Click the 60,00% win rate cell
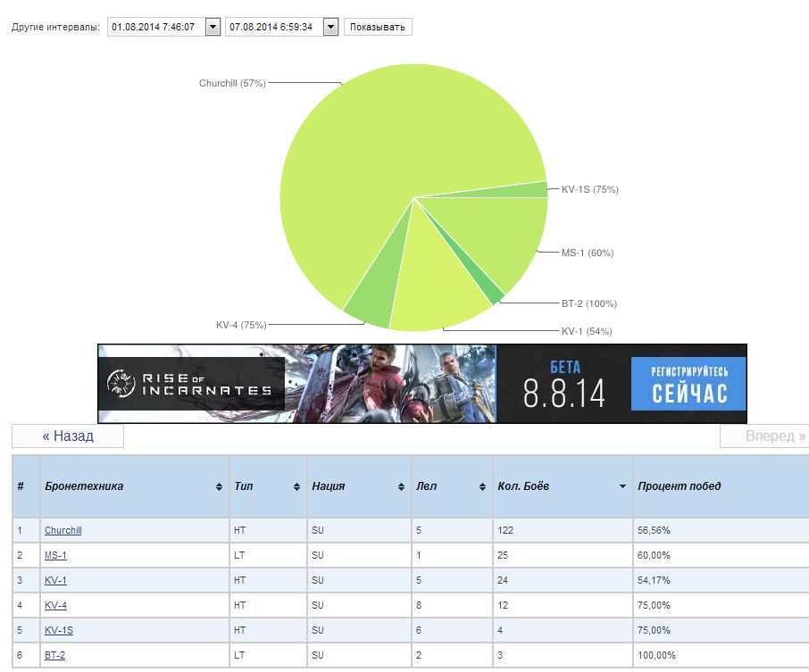This screenshot has height=672, width=809. click(721, 555)
